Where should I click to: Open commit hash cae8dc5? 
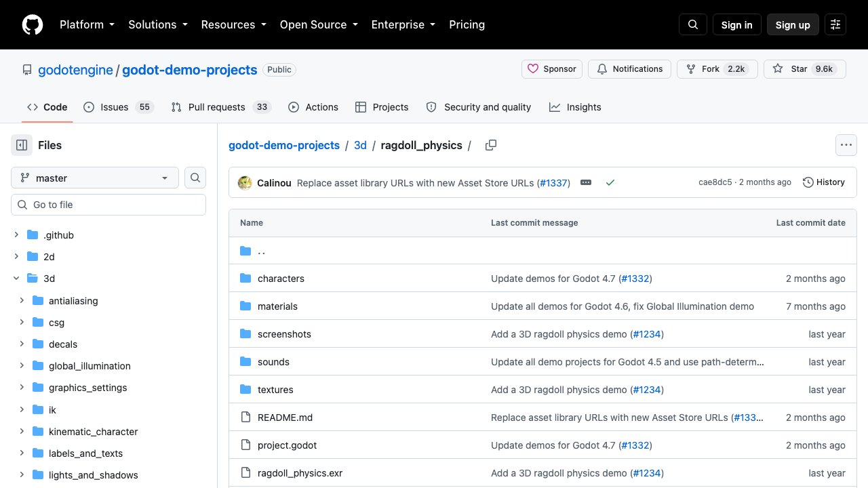tap(715, 182)
